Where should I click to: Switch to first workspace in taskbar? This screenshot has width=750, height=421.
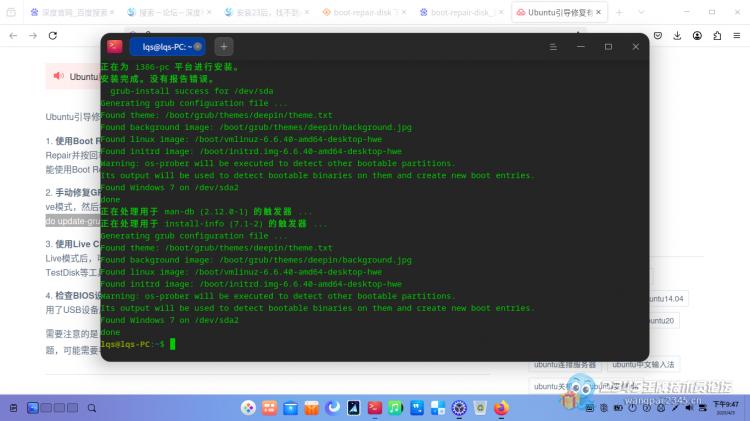(33, 408)
